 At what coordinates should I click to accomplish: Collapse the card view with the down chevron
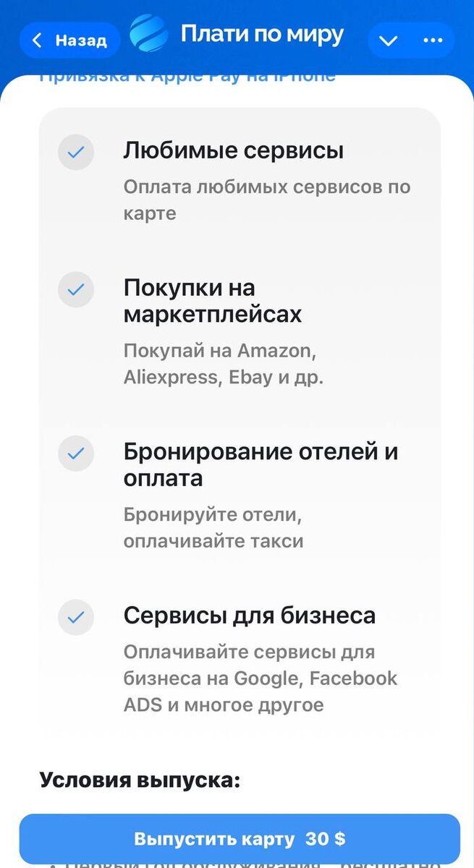point(389,40)
